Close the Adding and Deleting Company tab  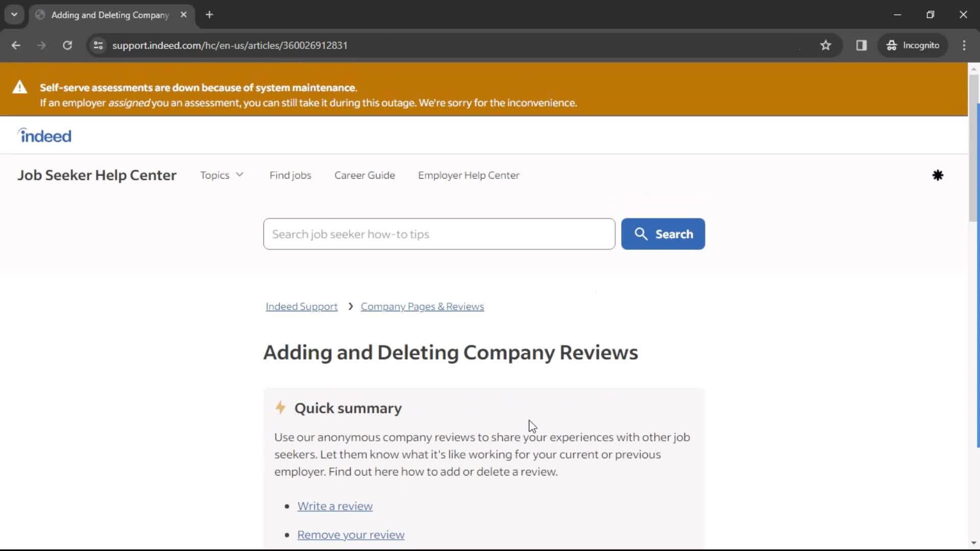tap(184, 15)
